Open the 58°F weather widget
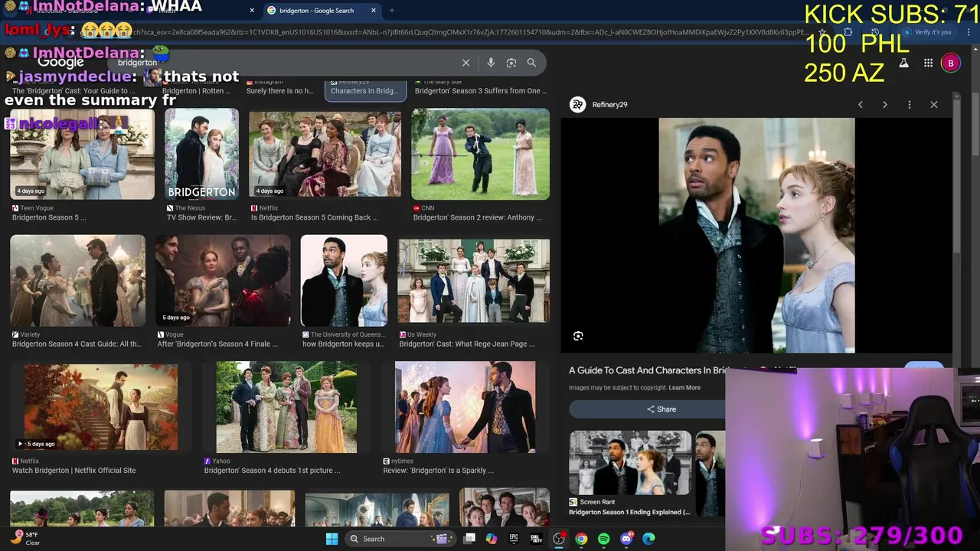This screenshot has height=551, width=980. (25, 539)
